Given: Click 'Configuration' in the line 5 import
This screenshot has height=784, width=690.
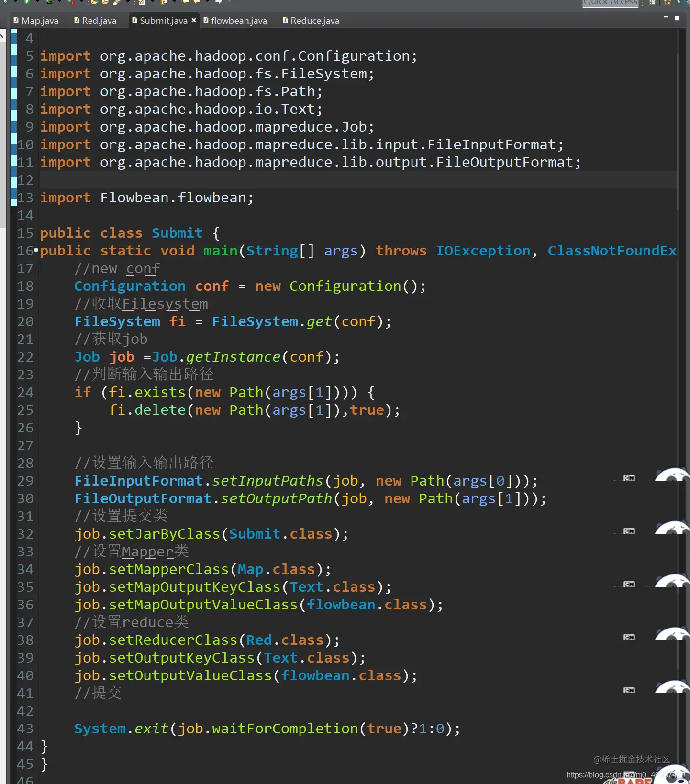Looking at the screenshot, I should [354, 56].
